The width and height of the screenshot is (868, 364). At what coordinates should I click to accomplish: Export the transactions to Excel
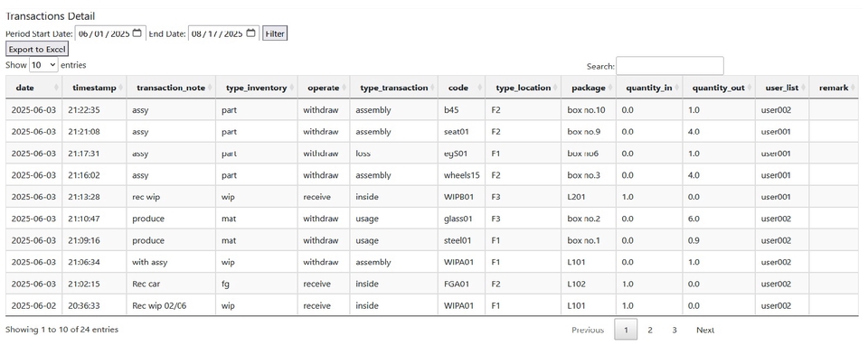coord(36,49)
